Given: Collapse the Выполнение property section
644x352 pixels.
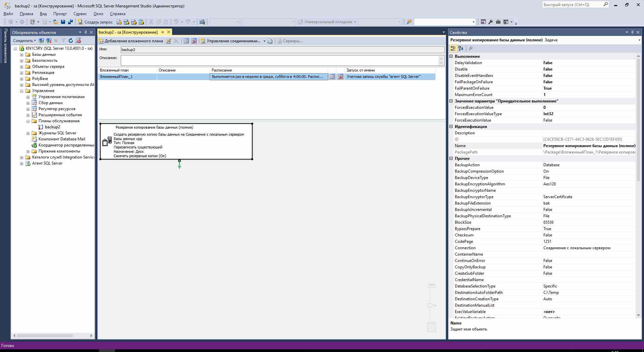Looking at the screenshot, I should pyautogui.click(x=451, y=56).
